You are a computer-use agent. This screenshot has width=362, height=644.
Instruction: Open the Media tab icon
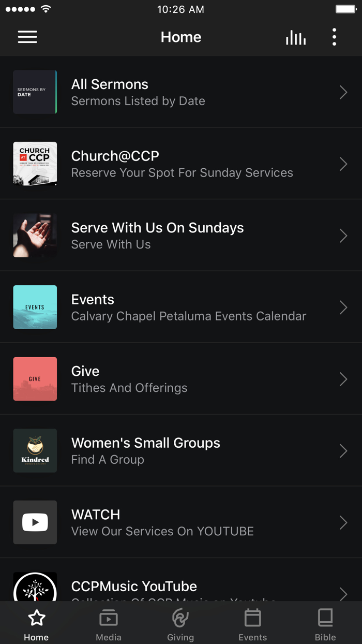[x=108, y=617]
